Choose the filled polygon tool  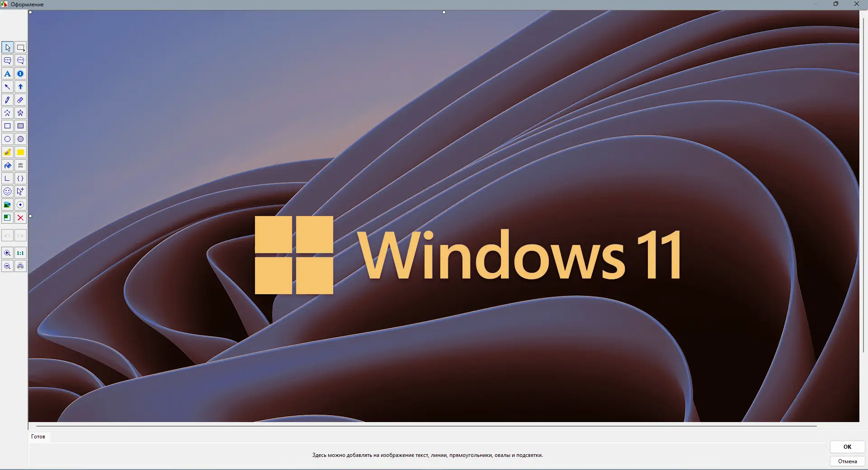[x=20, y=113]
